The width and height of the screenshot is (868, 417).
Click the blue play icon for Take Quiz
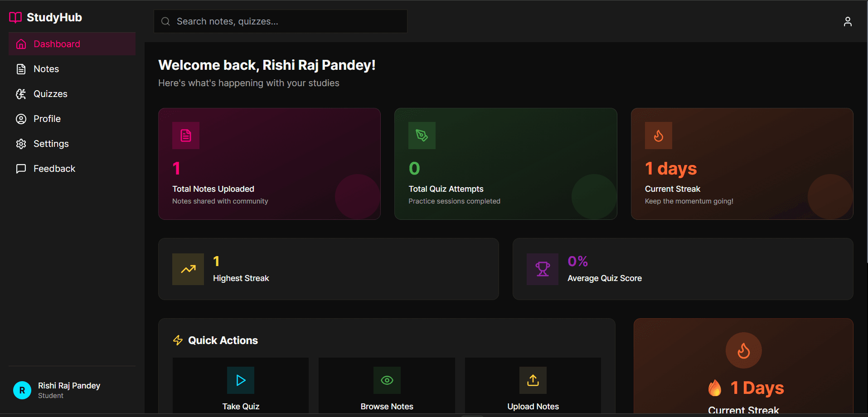pos(241,380)
